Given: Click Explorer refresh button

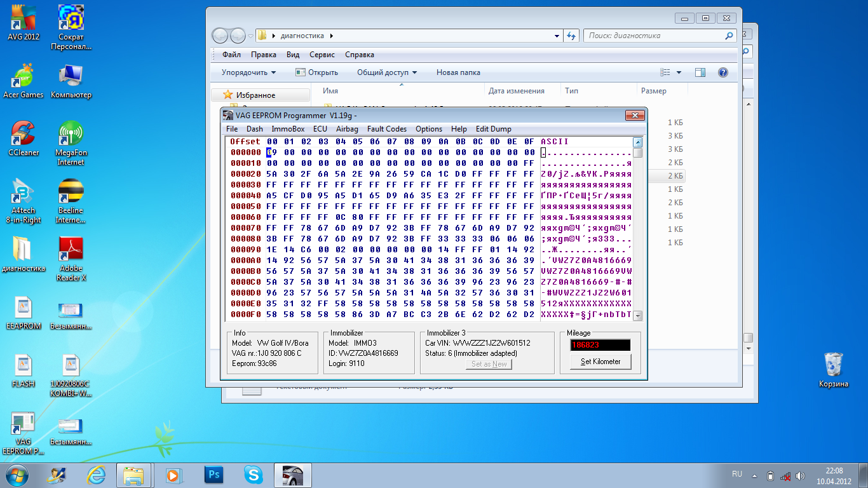Looking at the screenshot, I should (571, 36).
